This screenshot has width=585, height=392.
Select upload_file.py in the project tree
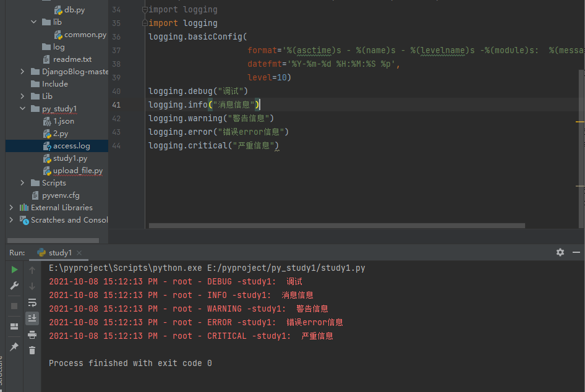[77, 171]
